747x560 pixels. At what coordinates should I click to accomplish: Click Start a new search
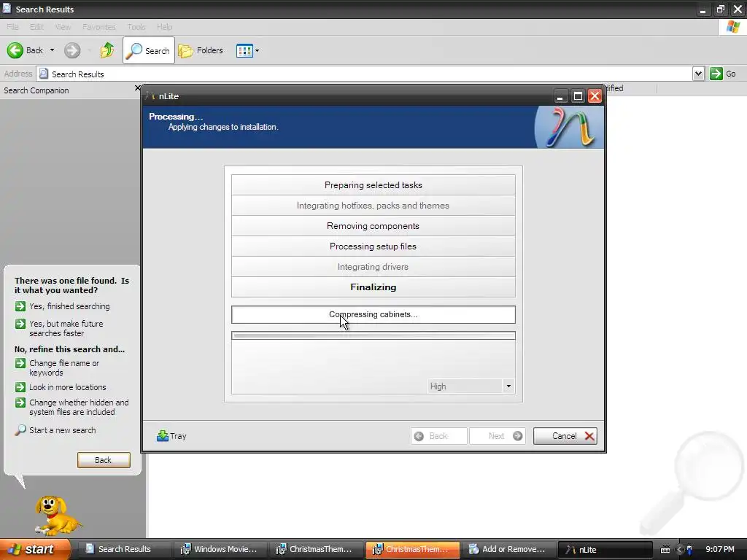click(x=55, y=430)
